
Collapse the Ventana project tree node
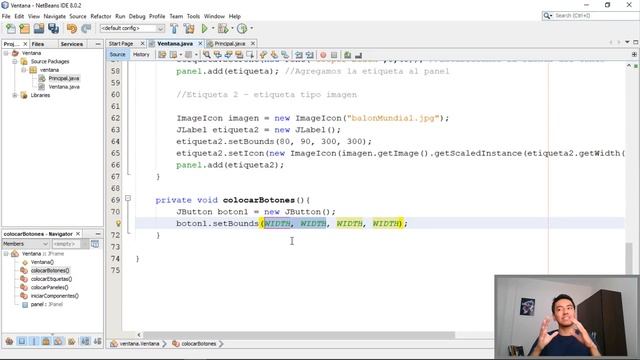point(6,53)
